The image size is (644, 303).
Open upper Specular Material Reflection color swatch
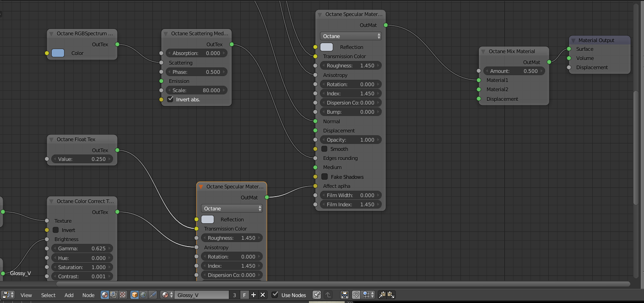click(x=327, y=47)
